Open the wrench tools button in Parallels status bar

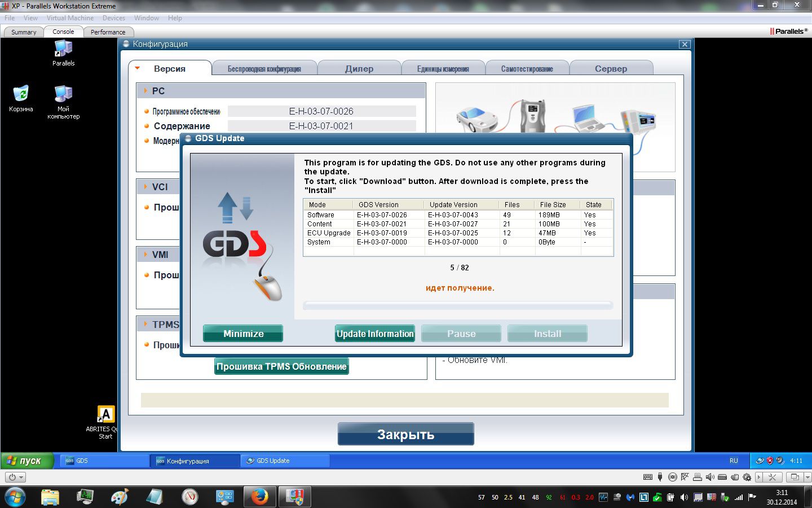pos(773,477)
